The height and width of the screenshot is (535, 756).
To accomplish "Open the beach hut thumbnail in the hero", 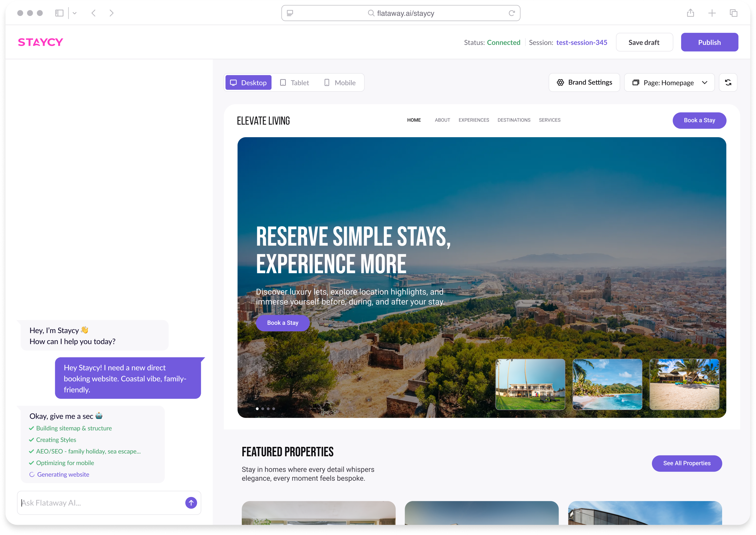I will point(684,385).
